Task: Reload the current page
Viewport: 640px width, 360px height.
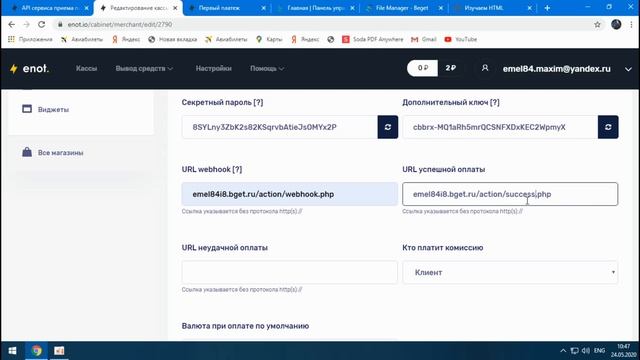Action: click(41, 24)
